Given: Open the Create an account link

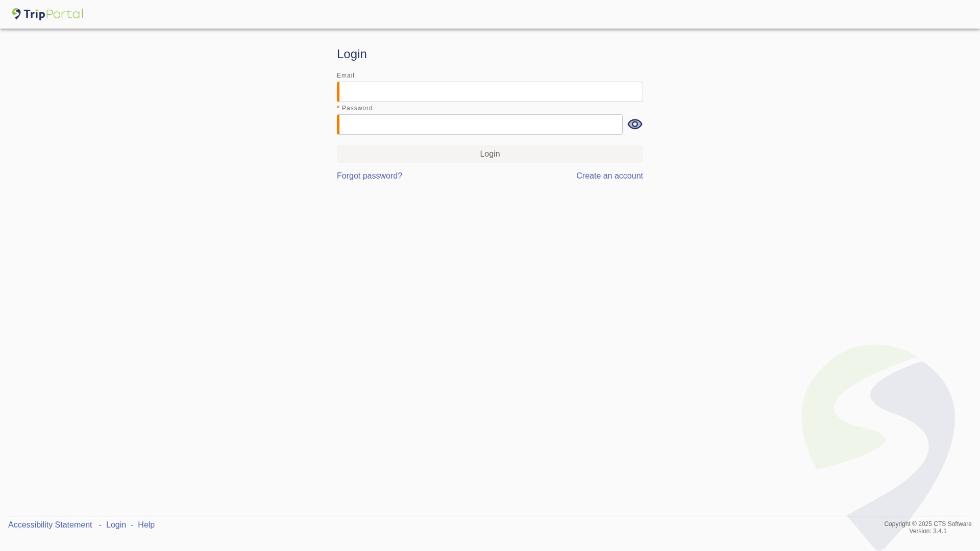Looking at the screenshot, I should (x=609, y=176).
